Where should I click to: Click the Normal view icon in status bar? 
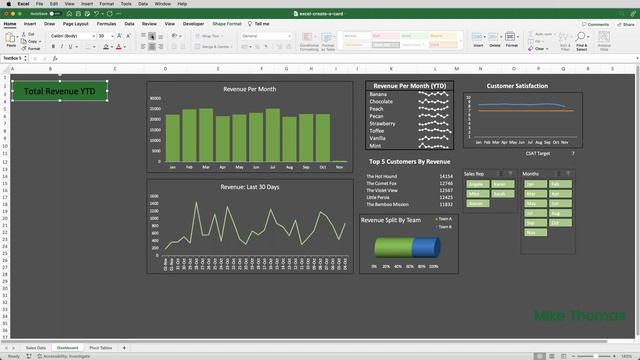coord(540,356)
